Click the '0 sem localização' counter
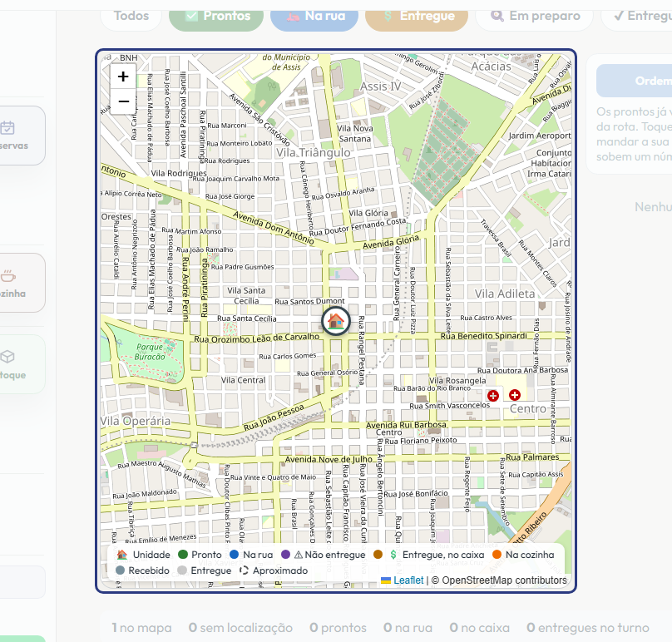This screenshot has width=672, height=642. (x=240, y=628)
